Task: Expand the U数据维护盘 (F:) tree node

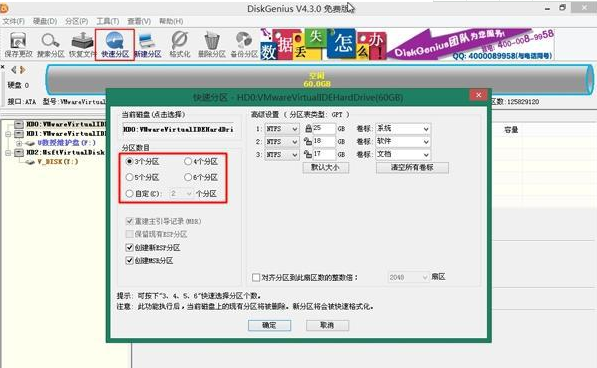Action: tap(18, 143)
